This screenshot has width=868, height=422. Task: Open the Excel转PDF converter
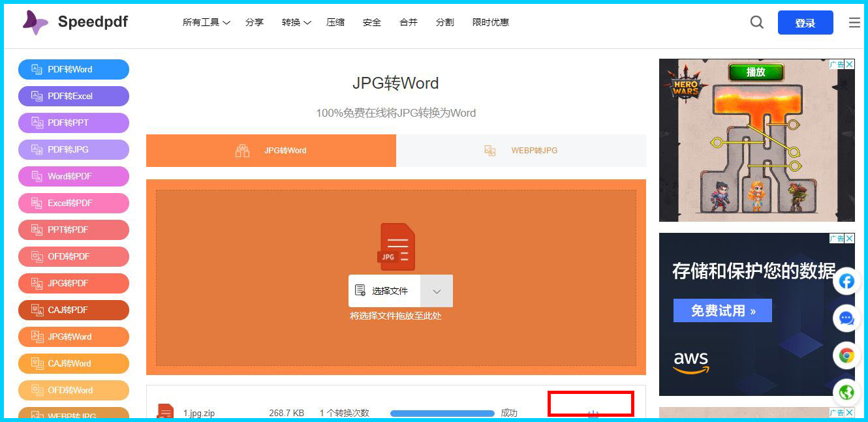(x=73, y=203)
